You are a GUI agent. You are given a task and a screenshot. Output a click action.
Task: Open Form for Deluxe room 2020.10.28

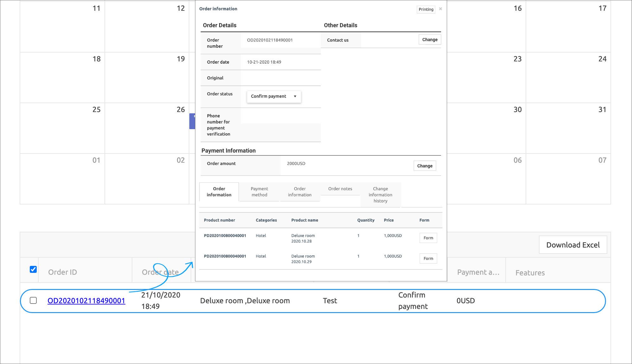428,238
